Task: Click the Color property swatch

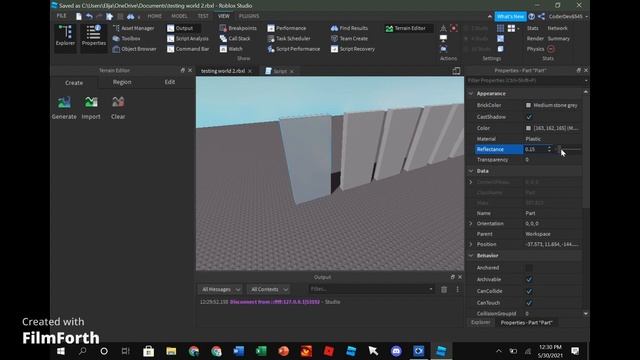Action: point(528,128)
